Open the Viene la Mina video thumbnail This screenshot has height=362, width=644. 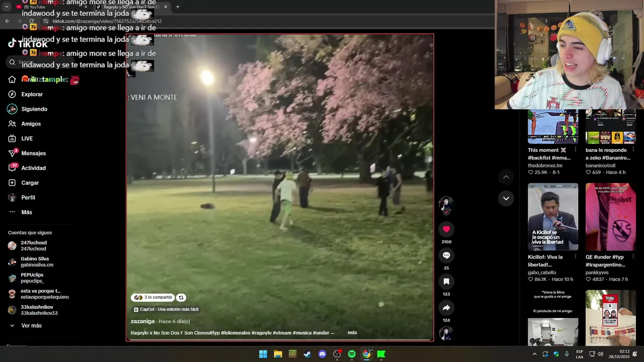click(553, 318)
